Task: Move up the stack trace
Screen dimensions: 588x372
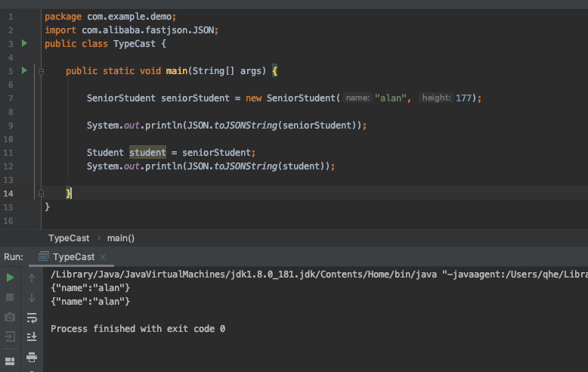Action: pos(32,278)
